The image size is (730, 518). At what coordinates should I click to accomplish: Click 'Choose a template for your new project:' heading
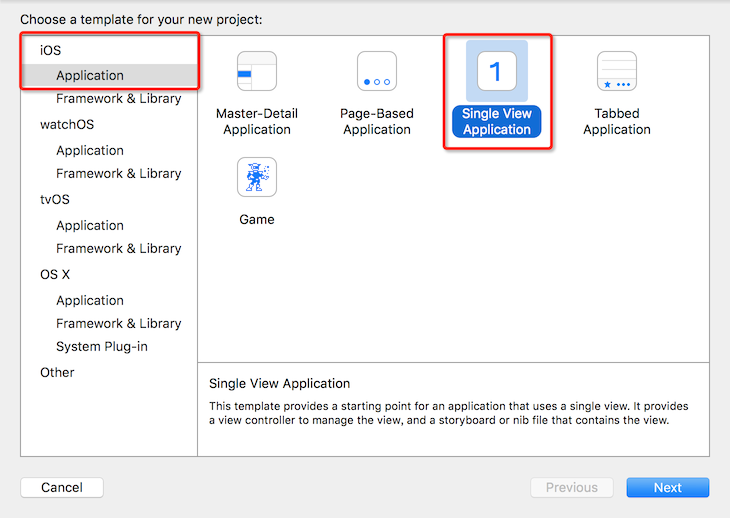point(141,20)
